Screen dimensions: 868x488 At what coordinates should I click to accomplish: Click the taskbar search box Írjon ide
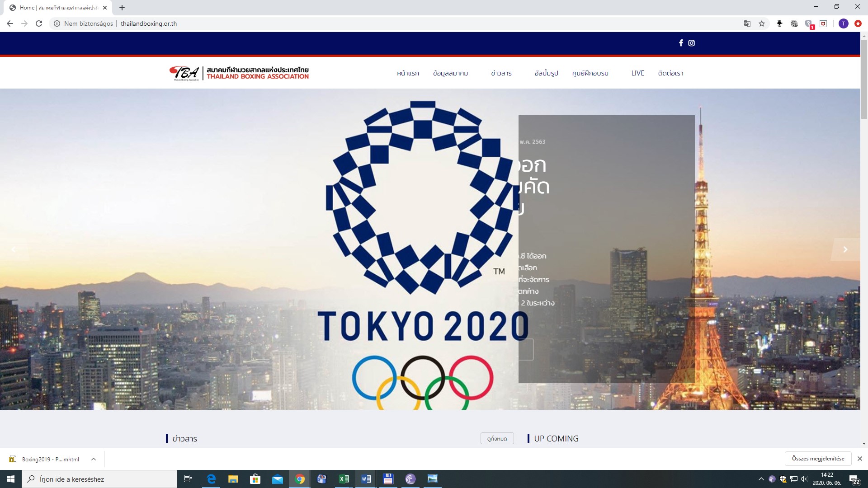coord(99,479)
